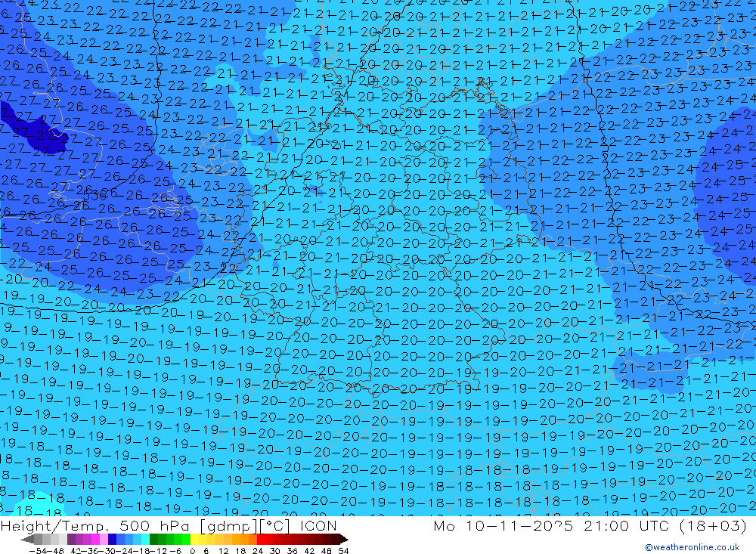Click the '(18+03)' forecast run label

(713, 525)
